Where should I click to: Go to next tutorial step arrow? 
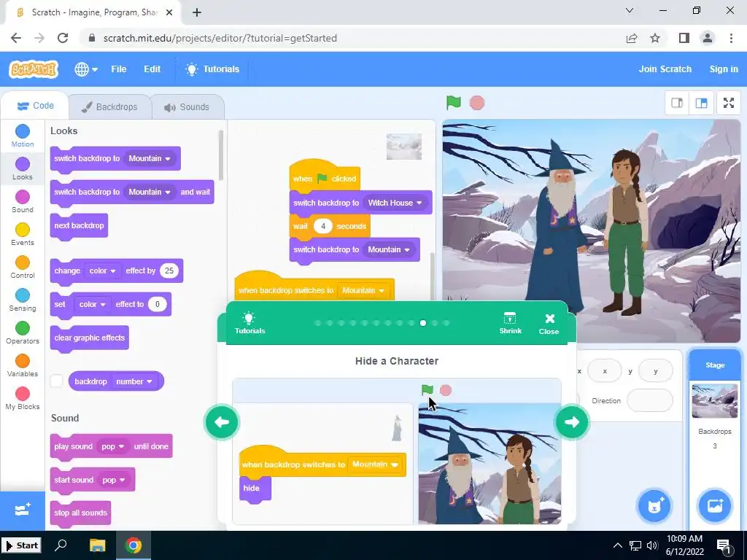click(572, 422)
